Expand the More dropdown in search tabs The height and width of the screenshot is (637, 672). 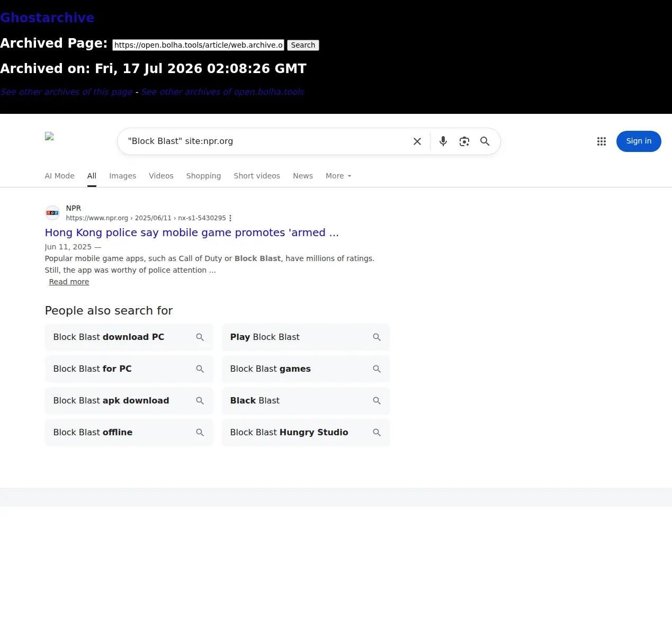(x=338, y=176)
